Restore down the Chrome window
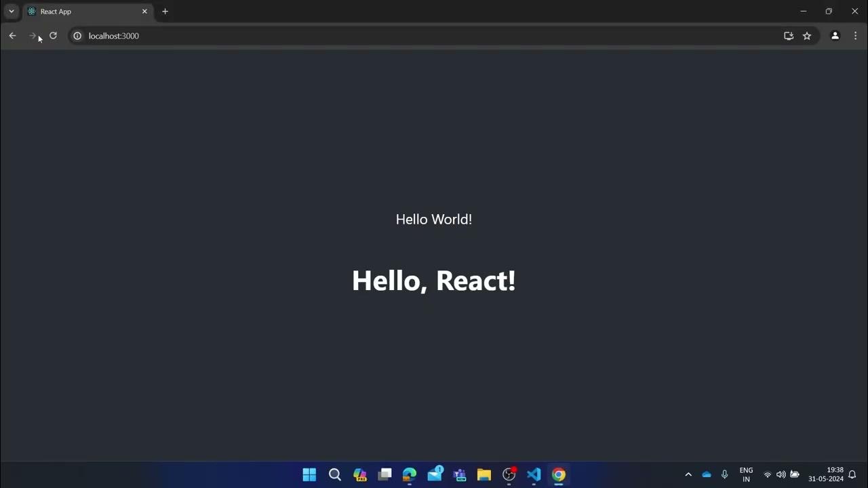The width and height of the screenshot is (868, 488). (829, 12)
